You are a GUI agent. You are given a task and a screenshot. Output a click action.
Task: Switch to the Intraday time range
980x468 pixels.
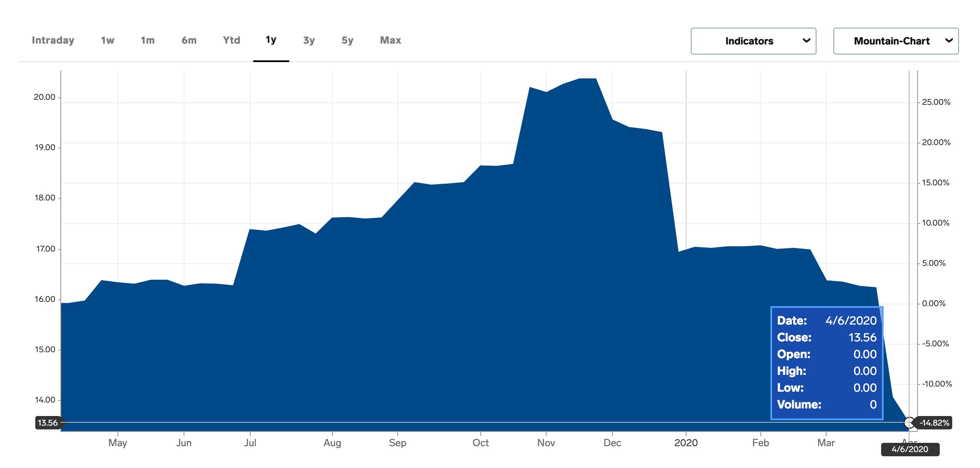[53, 40]
